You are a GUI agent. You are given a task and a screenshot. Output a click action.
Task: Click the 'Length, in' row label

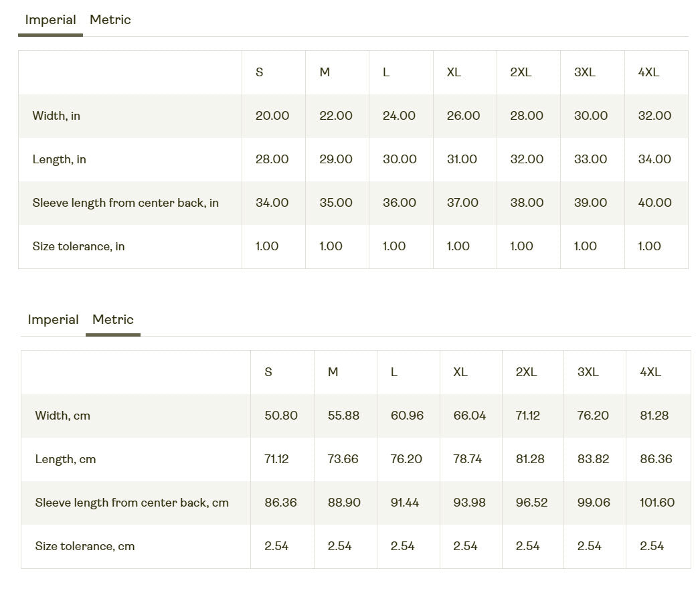pos(59,159)
